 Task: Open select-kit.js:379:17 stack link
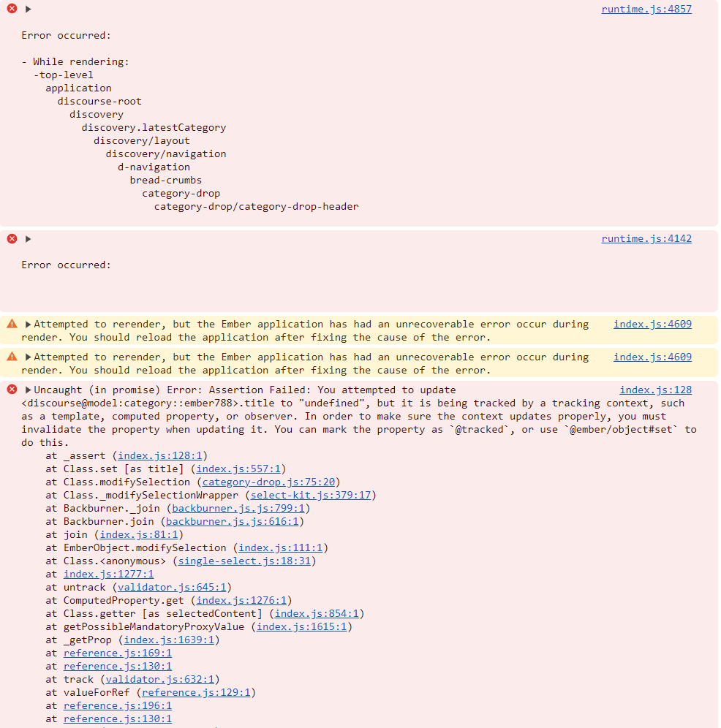311,496
